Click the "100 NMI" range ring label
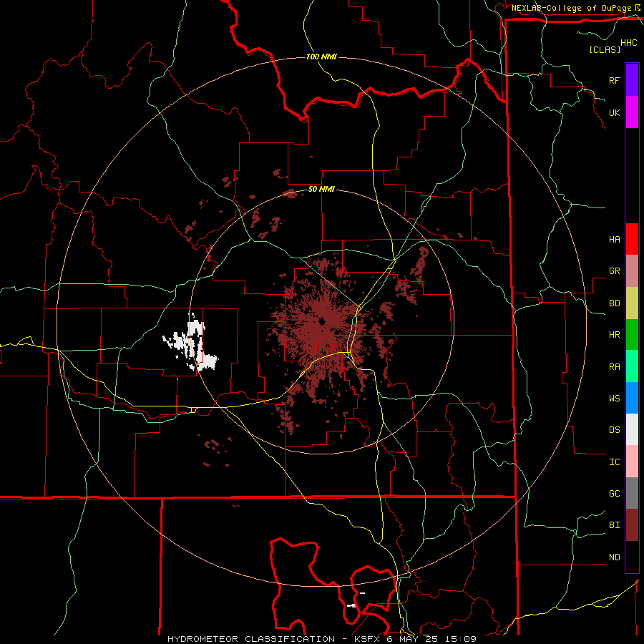The image size is (644, 644). 321,57
